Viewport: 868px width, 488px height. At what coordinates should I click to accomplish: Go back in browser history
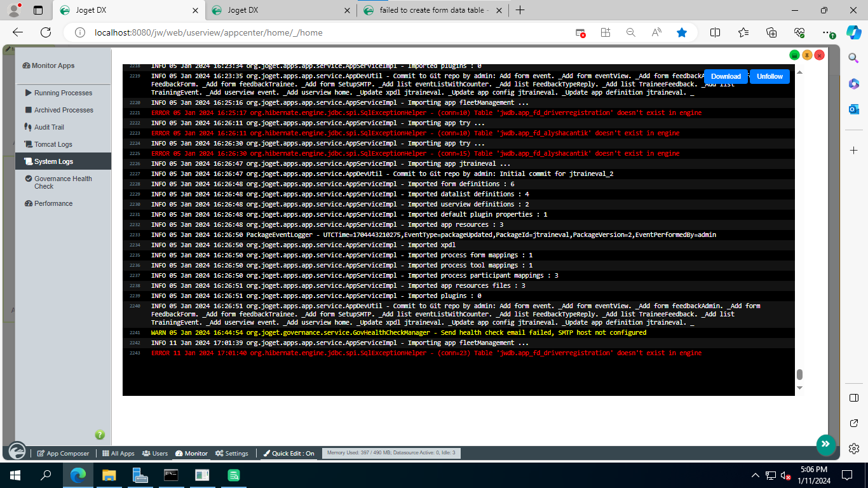(18, 32)
